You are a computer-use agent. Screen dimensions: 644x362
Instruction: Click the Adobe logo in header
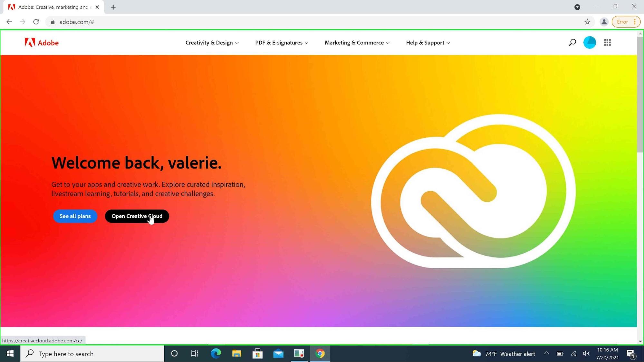[x=42, y=42]
